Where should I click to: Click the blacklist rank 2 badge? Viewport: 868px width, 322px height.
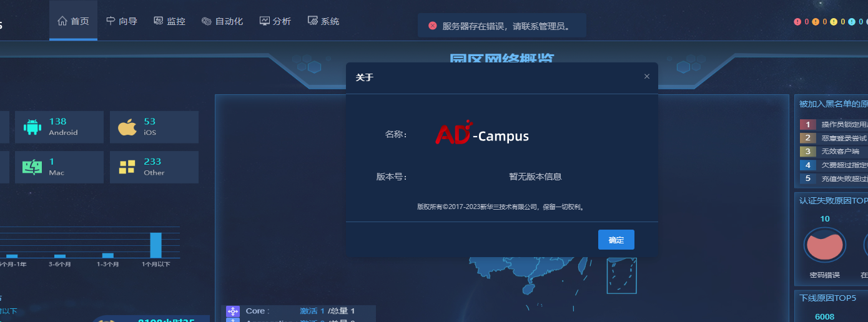point(807,138)
